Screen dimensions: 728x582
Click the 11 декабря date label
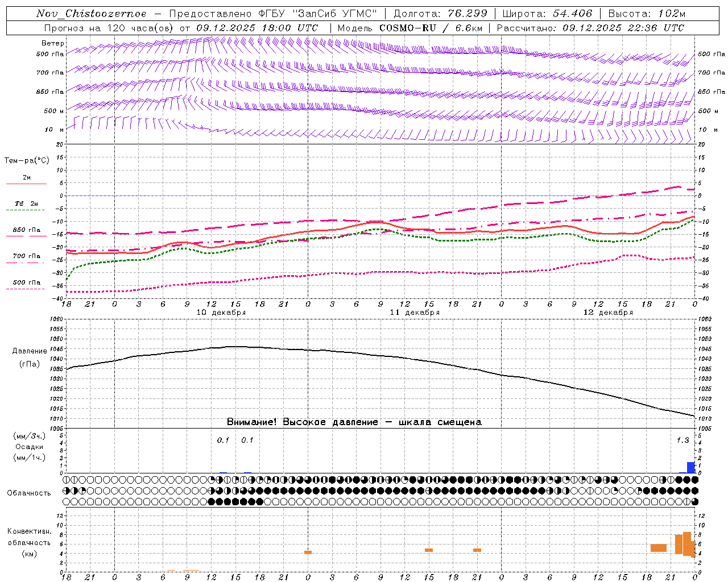pos(414,313)
